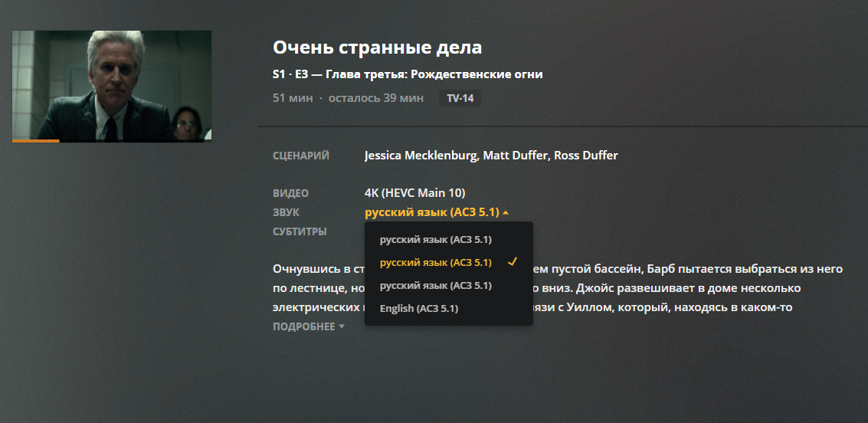Open writer Ross Duffer
Image resolution: width=868 pixels, height=423 pixels.
(x=585, y=156)
